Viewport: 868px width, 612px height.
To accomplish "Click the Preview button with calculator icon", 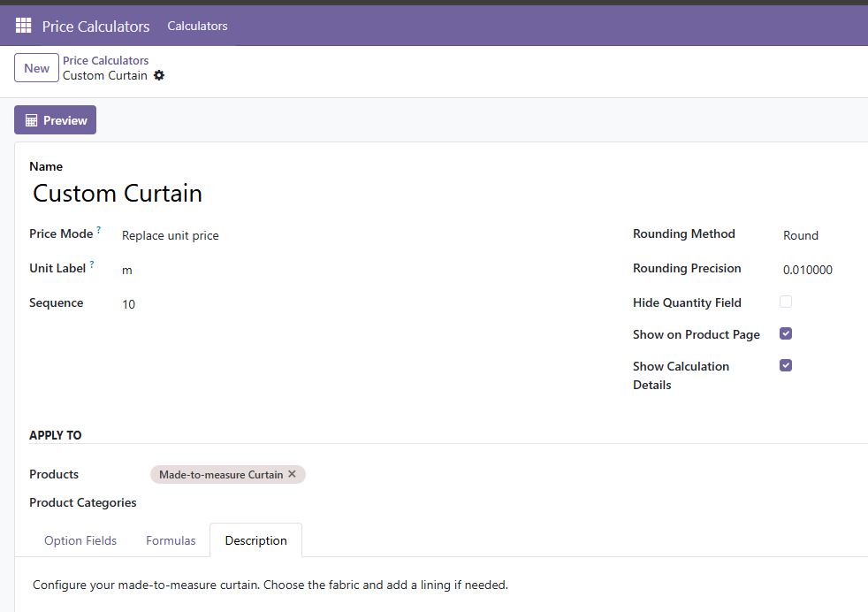I will [56, 119].
